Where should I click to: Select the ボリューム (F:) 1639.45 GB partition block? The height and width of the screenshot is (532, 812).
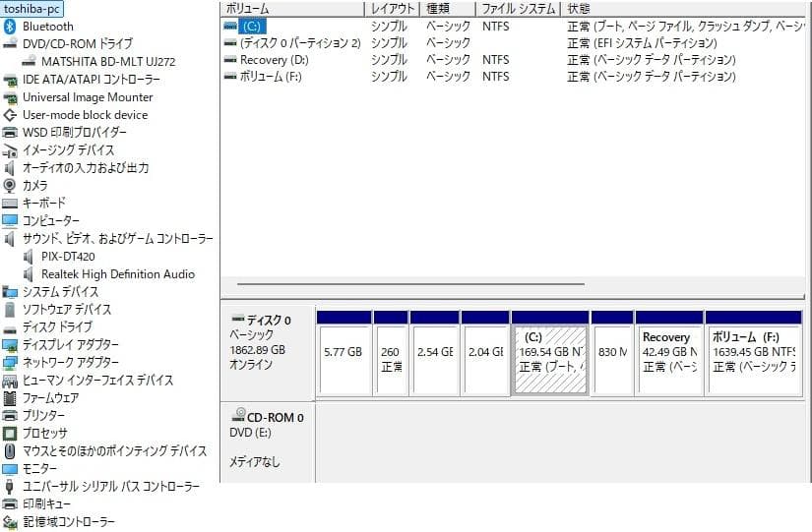[754, 353]
